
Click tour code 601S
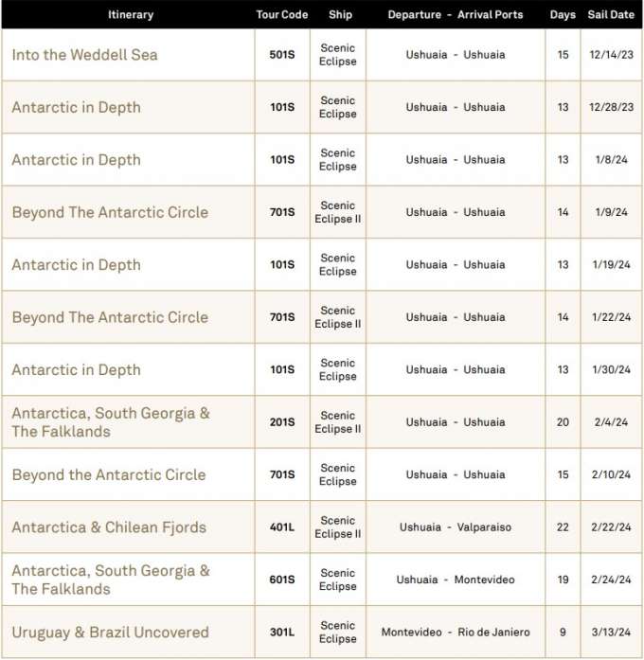(282, 580)
